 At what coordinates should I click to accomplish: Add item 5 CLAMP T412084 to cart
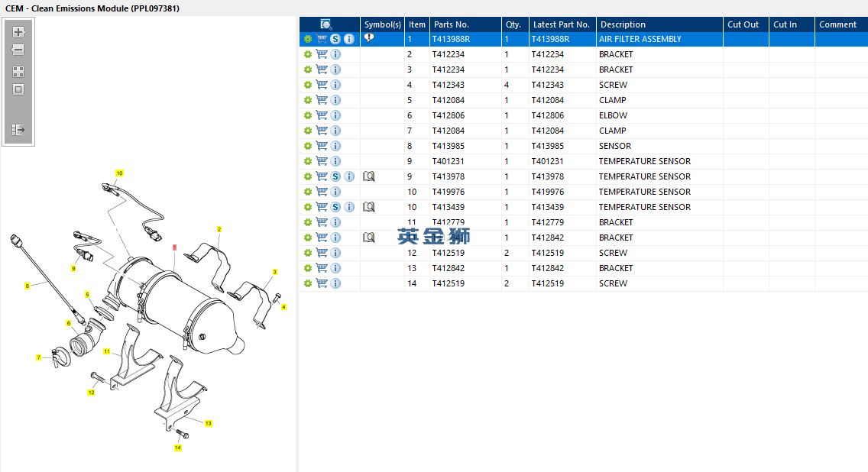322,100
